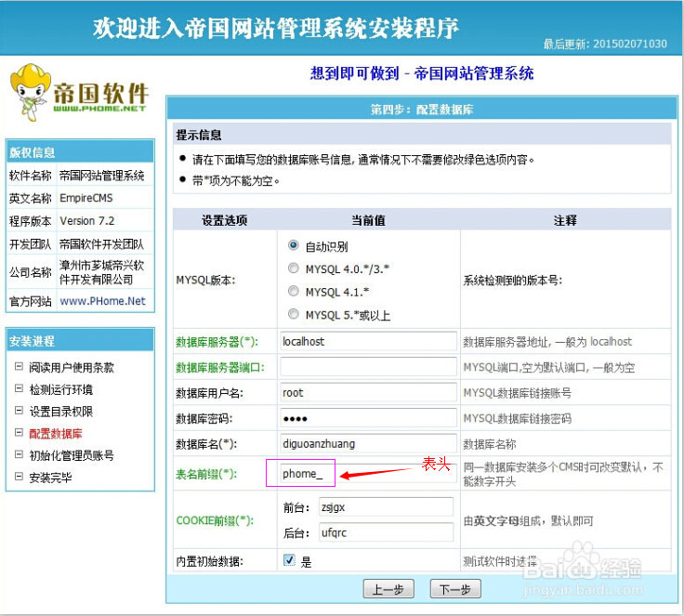
Task: Click the 数据库用户名 root field
Action: click(x=368, y=393)
